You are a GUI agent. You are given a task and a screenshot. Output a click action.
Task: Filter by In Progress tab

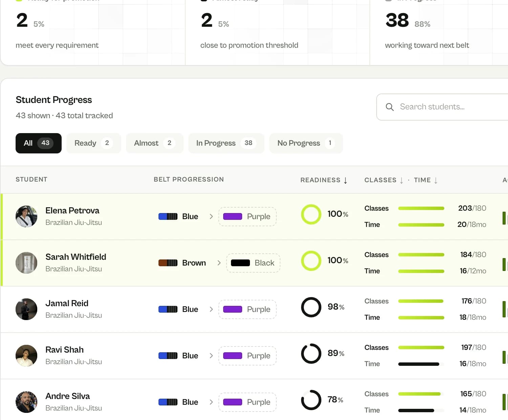[226, 143]
